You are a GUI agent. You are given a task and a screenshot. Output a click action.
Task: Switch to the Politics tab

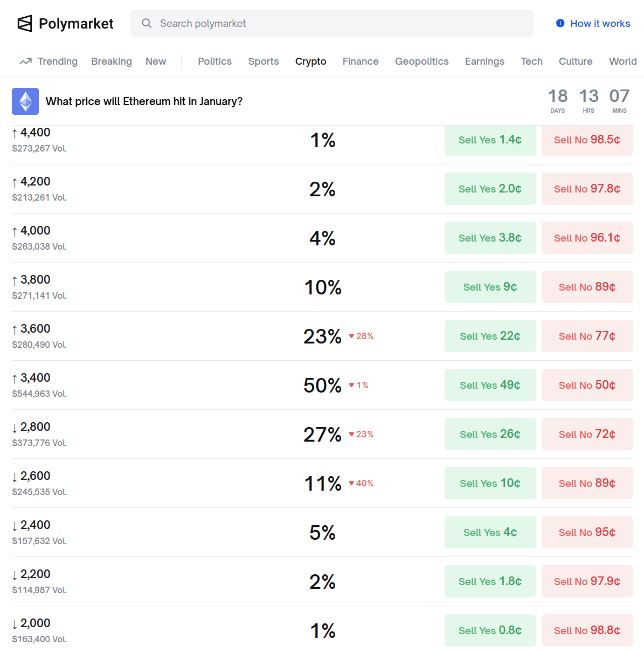coord(214,61)
